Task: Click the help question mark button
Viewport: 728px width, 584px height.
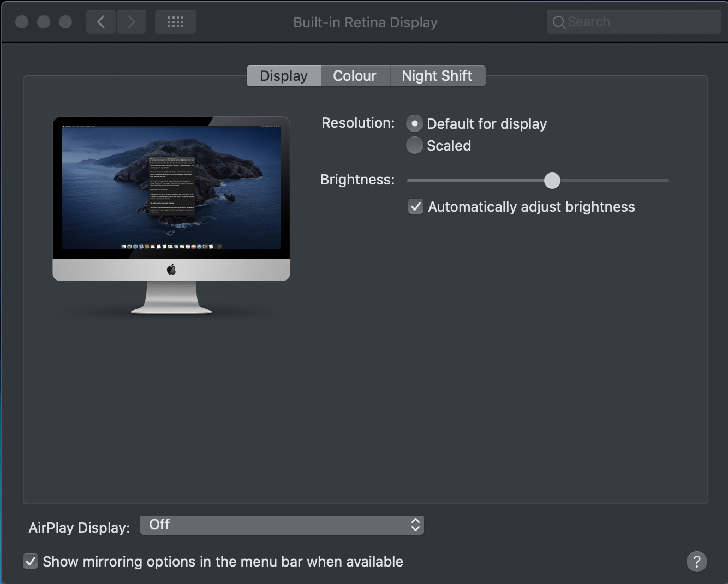Action: (696, 561)
